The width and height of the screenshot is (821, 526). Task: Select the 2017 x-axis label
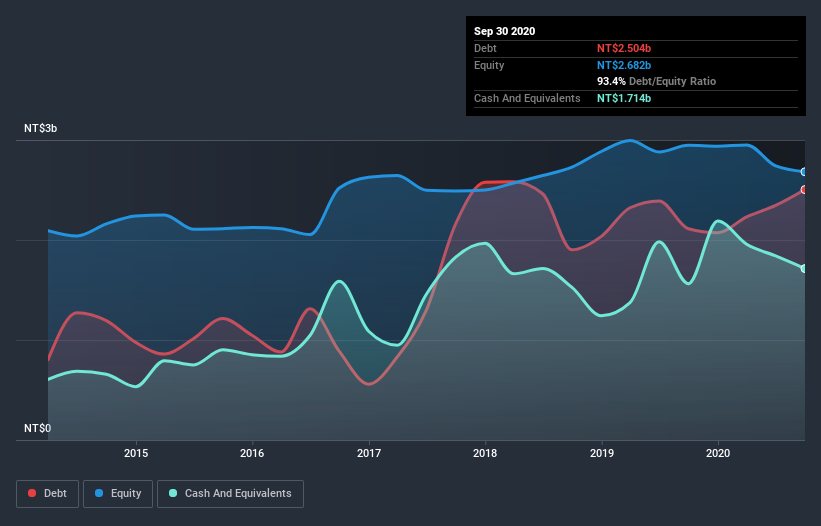(x=369, y=453)
